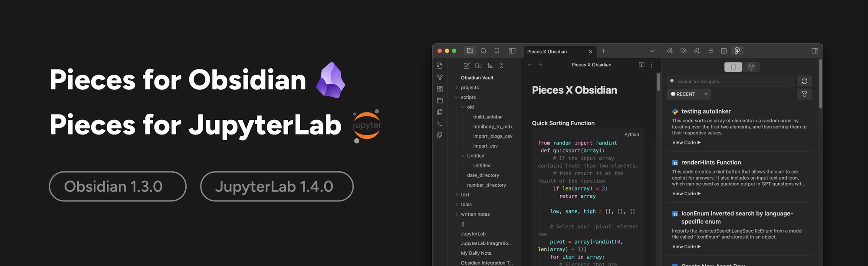Viewport: 868px width, 266px height.
Task: Open the IconEnum inverted search snippet title
Action: (737, 217)
